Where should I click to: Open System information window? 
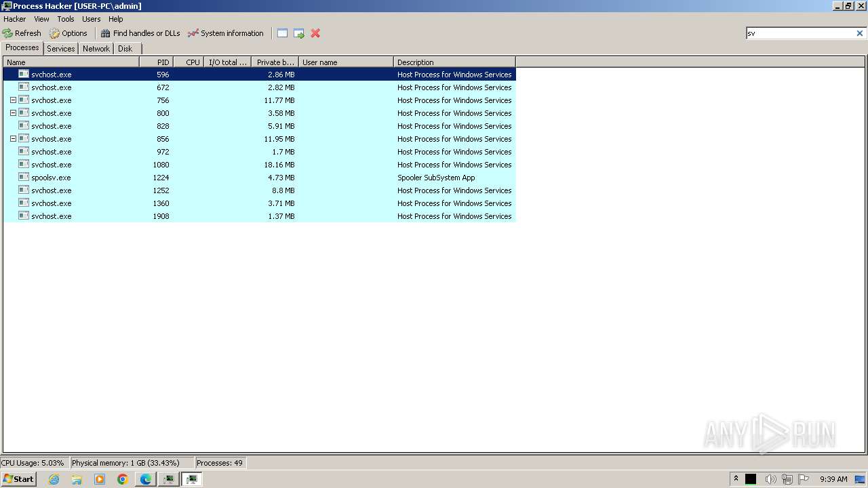tap(226, 33)
